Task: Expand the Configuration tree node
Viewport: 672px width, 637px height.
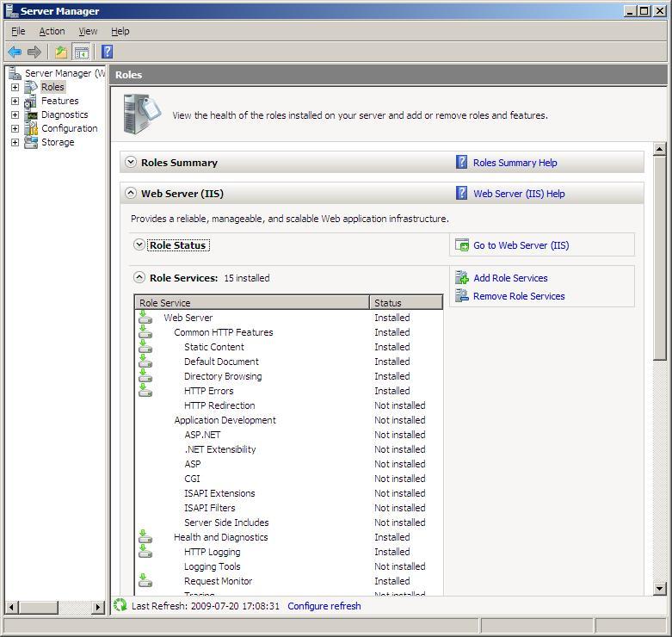Action: [15, 128]
